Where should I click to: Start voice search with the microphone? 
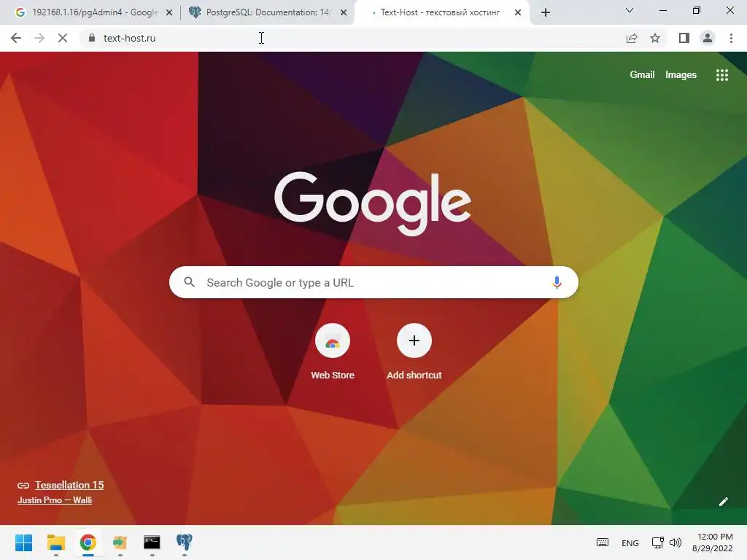pos(557,282)
